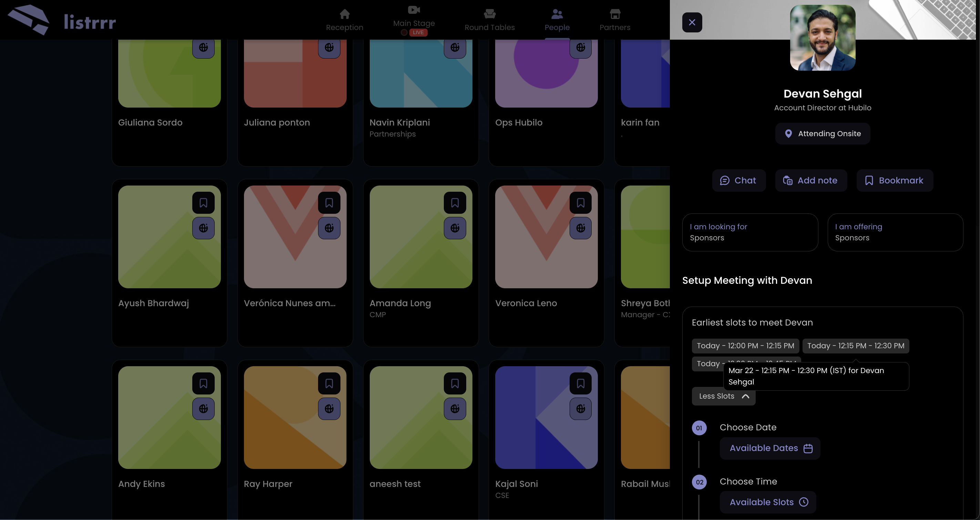Click 'Account Director at Hubilo' subtitle
Image resolution: width=980 pixels, height=520 pixels.
(823, 108)
